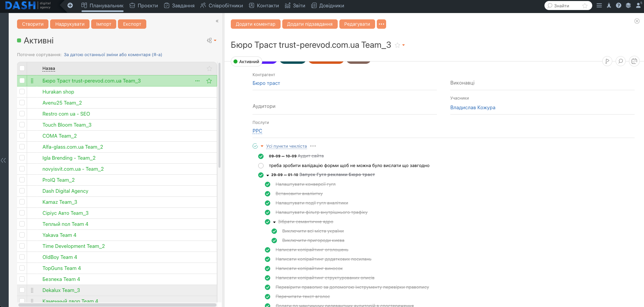Uncheck Налаштувати конверсії гугл checklist item
Viewport: 644px width, 307px height.
(x=268, y=184)
